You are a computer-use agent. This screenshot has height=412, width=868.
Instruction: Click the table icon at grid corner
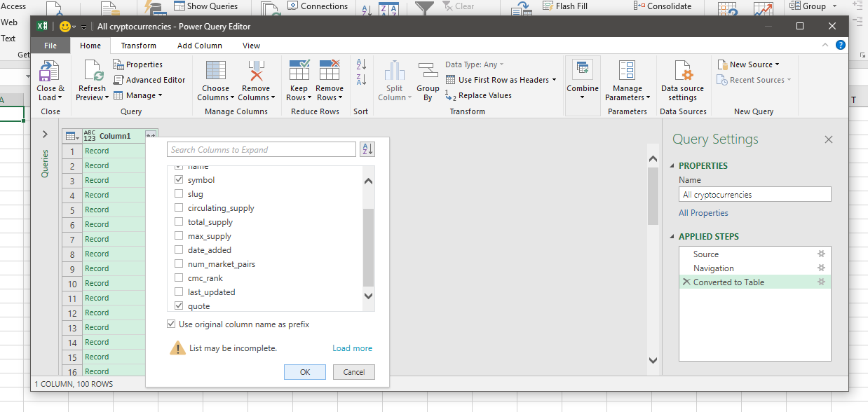click(72, 136)
